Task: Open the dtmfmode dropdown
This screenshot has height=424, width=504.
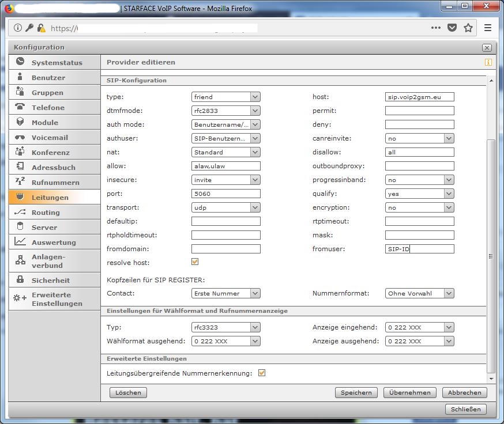Action: (x=225, y=111)
